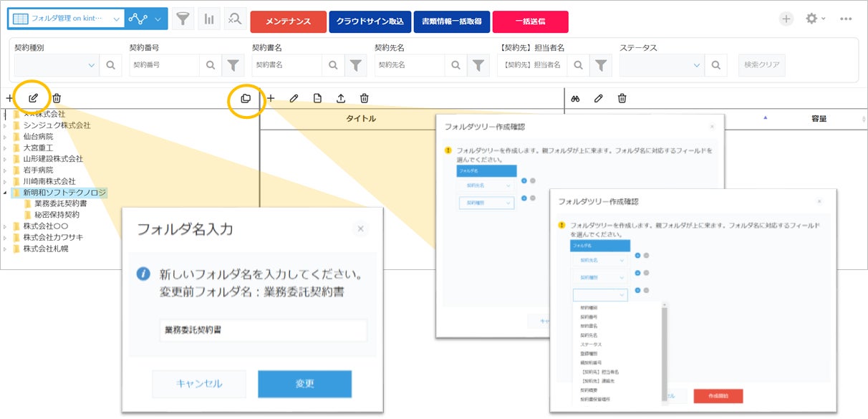
Task: Click search magnifier beside 契約番号 field
Action: [x=210, y=65]
